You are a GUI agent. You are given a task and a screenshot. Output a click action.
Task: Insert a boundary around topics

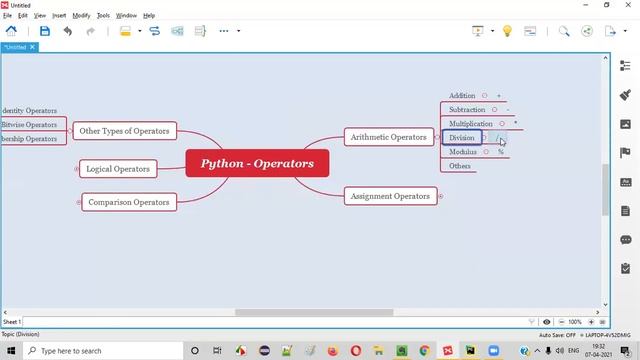177,31
